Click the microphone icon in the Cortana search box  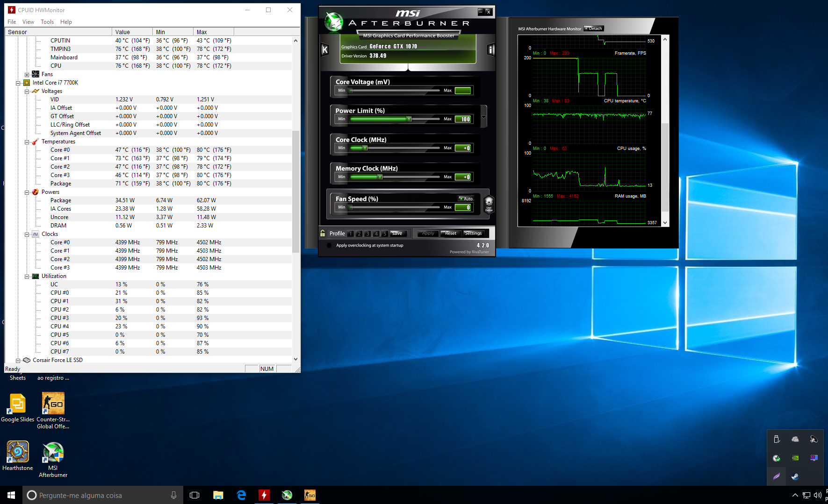click(x=173, y=495)
